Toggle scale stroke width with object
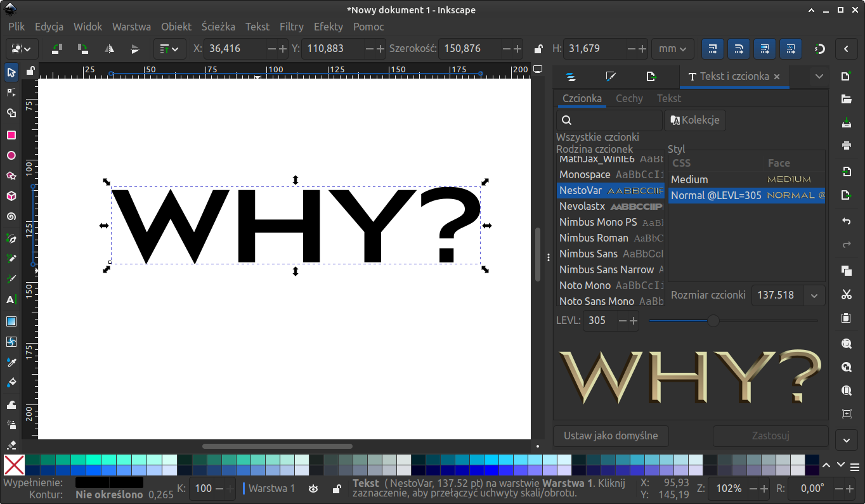The image size is (865, 504). coord(713,48)
